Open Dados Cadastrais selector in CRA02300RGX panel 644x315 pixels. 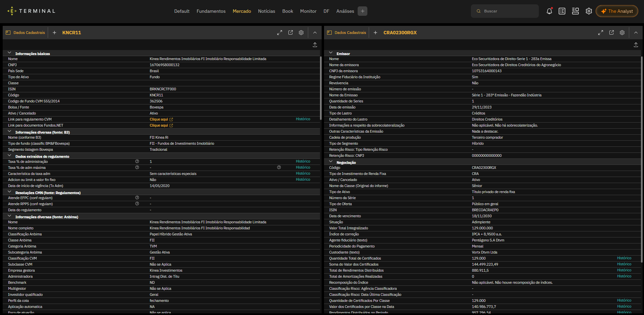coord(347,33)
